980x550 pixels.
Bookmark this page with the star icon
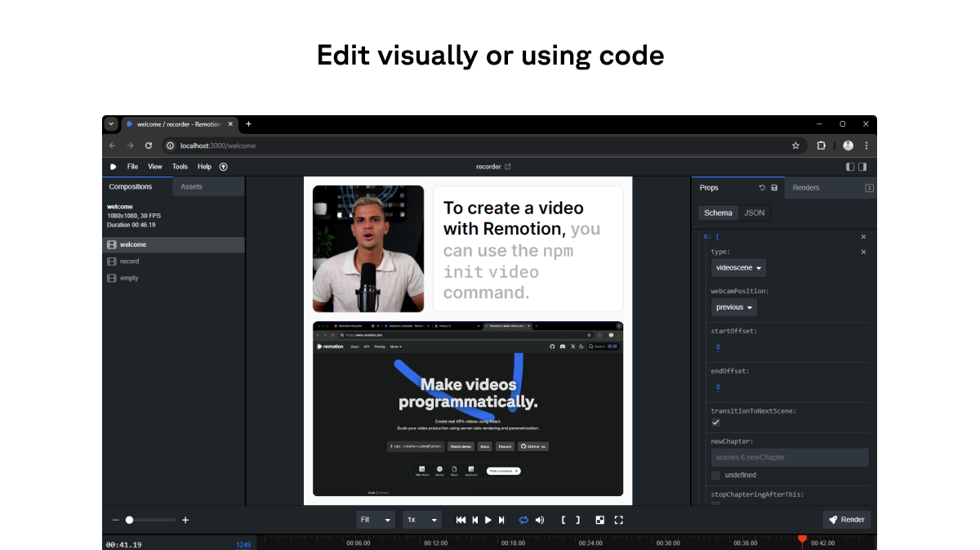click(x=795, y=145)
